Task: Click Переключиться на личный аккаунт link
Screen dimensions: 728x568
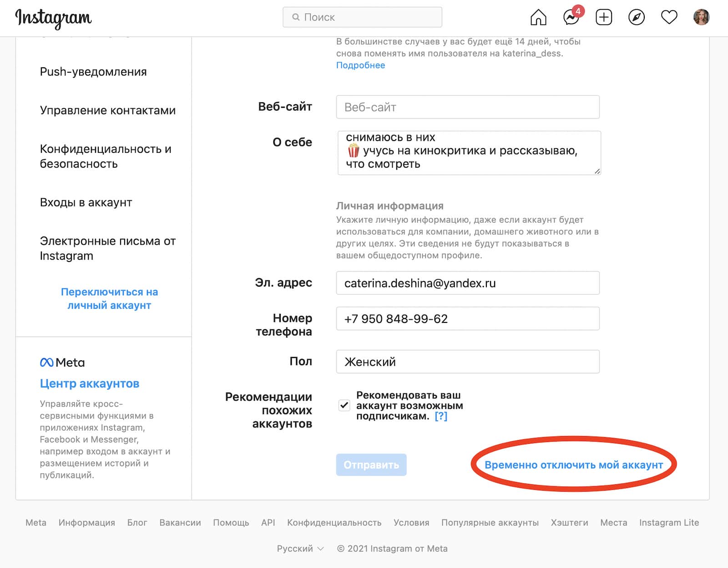Action: click(109, 298)
